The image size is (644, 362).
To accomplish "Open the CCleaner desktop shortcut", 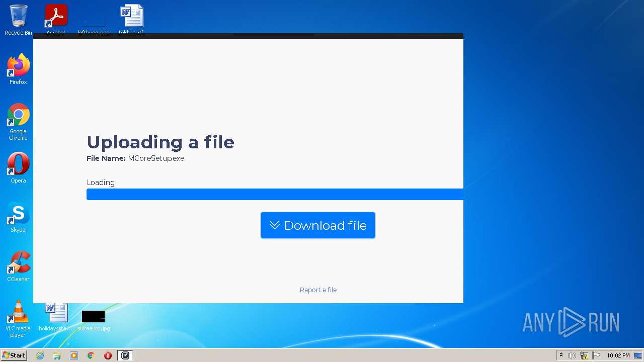I will pyautogui.click(x=18, y=266).
